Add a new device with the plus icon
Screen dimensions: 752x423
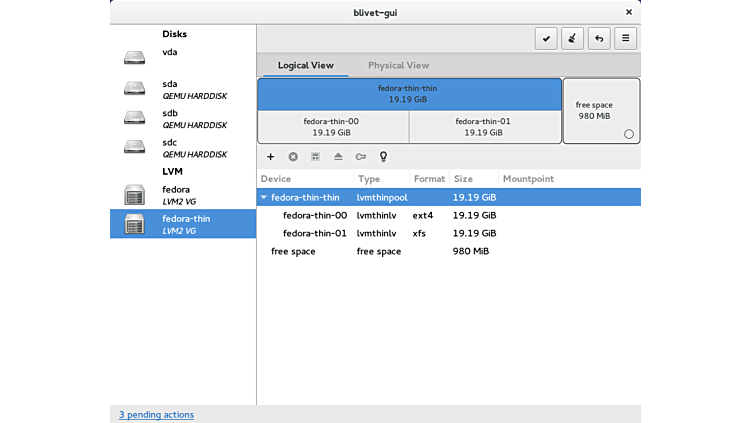pos(270,157)
